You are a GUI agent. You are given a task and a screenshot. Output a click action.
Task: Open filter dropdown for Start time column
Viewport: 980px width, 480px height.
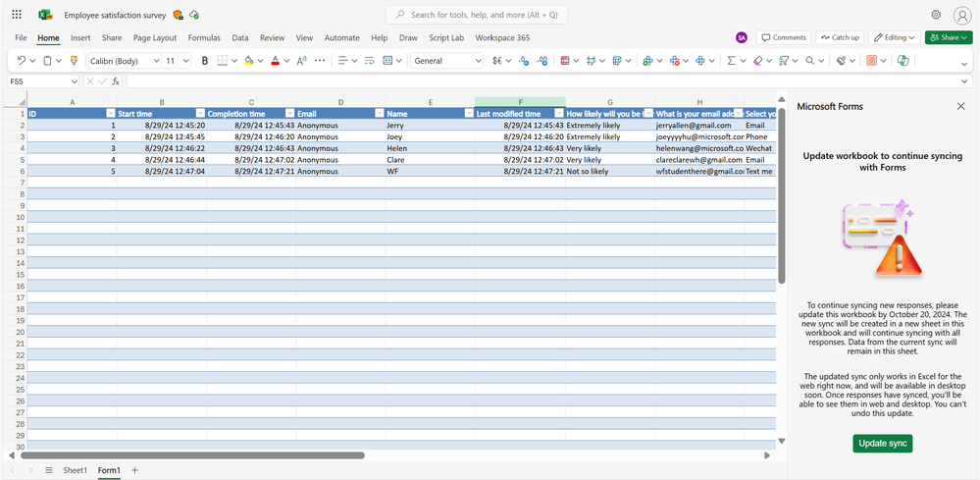click(201, 113)
